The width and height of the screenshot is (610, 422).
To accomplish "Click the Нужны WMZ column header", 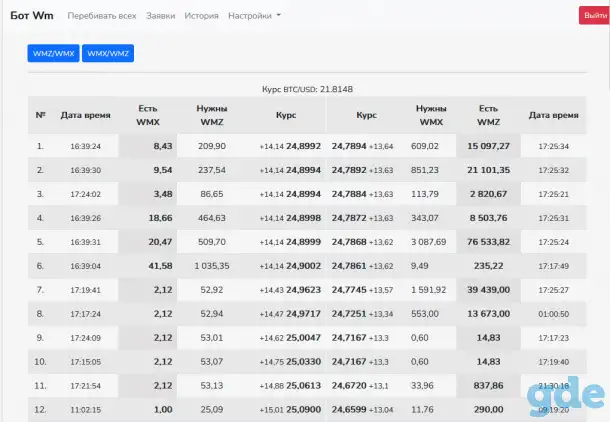I will coord(212,115).
